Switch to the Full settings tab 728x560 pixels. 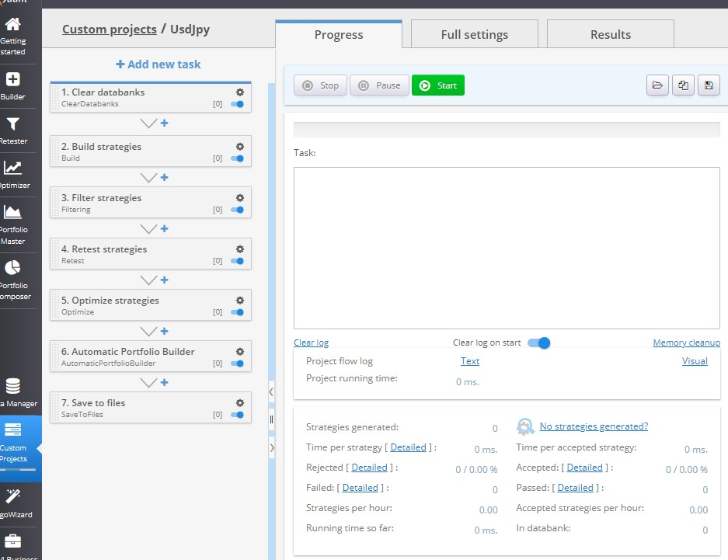click(474, 34)
